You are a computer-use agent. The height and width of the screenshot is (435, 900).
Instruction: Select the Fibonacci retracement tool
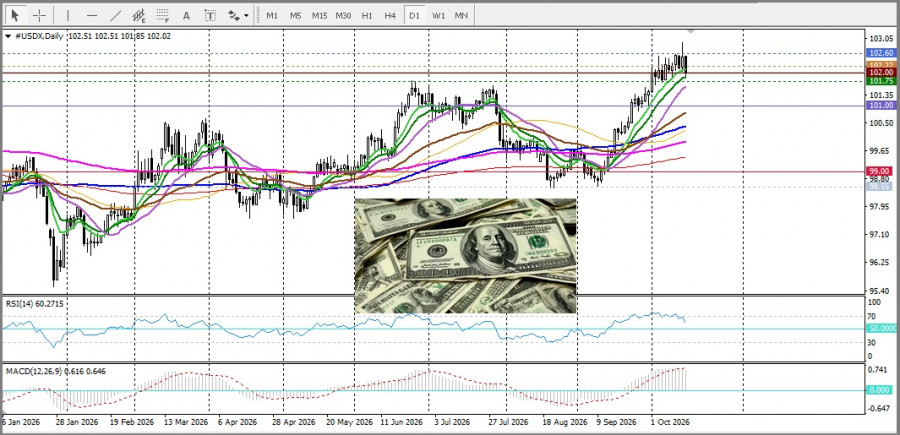click(x=163, y=15)
